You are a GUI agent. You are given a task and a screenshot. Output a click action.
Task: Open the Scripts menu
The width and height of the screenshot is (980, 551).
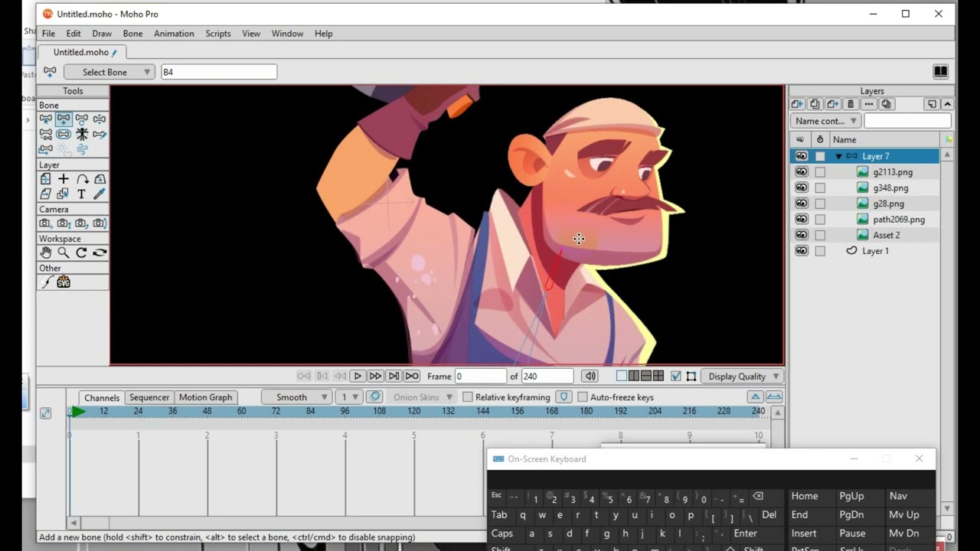pyautogui.click(x=218, y=34)
